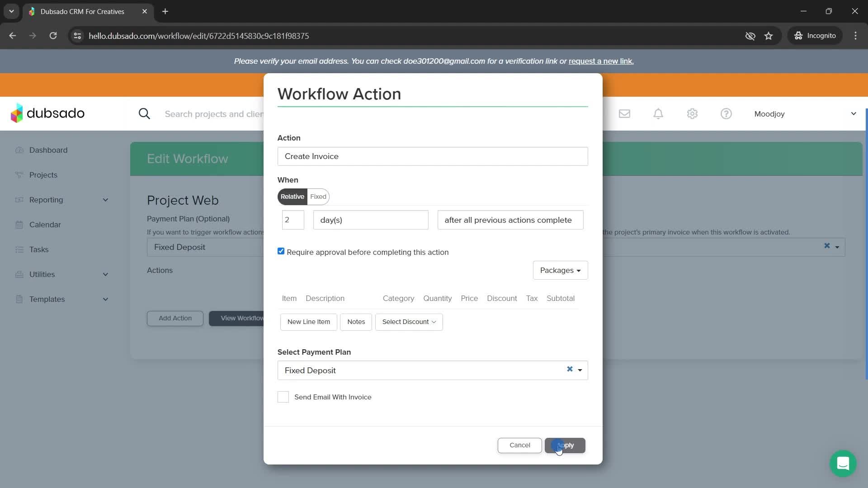Open the search magnifier icon
Screen dimensions: 868x488
144,114
